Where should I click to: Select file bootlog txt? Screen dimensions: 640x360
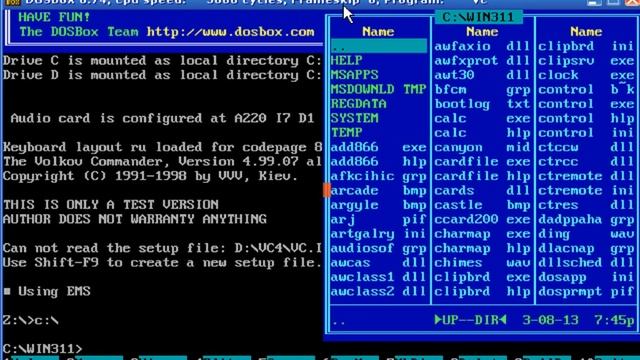click(x=482, y=104)
